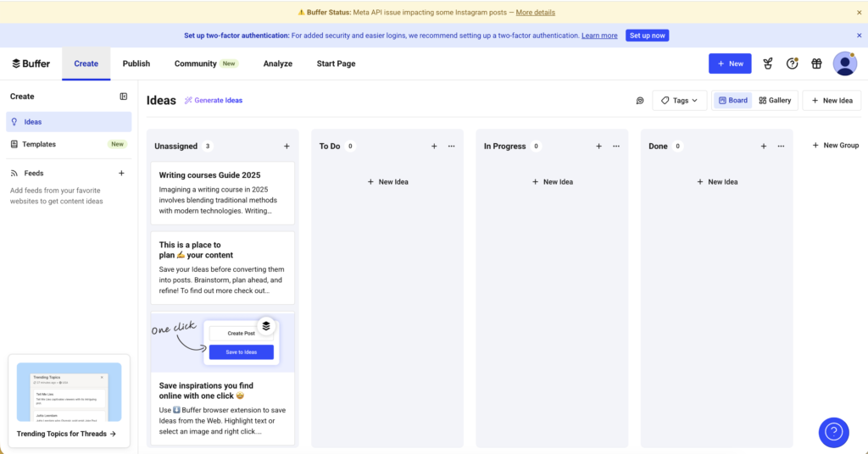Open the three-dot menu in To Do column
The height and width of the screenshot is (454, 868).
(451, 147)
